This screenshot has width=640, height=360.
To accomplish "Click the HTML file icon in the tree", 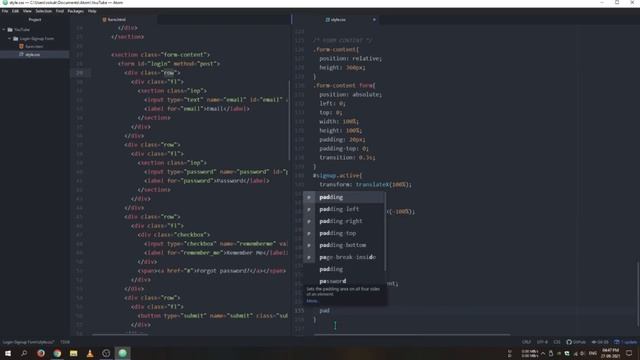I will [21, 47].
